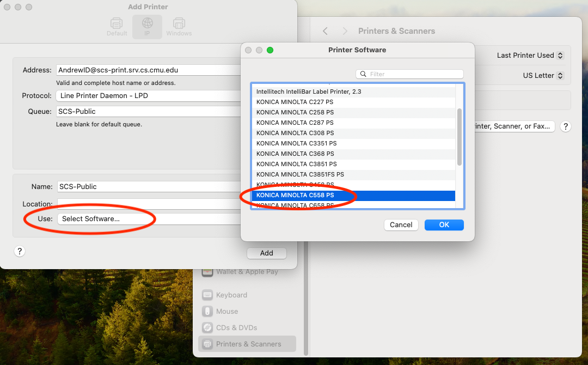
Task: Click the help button in Add Printer
Action: click(x=20, y=251)
